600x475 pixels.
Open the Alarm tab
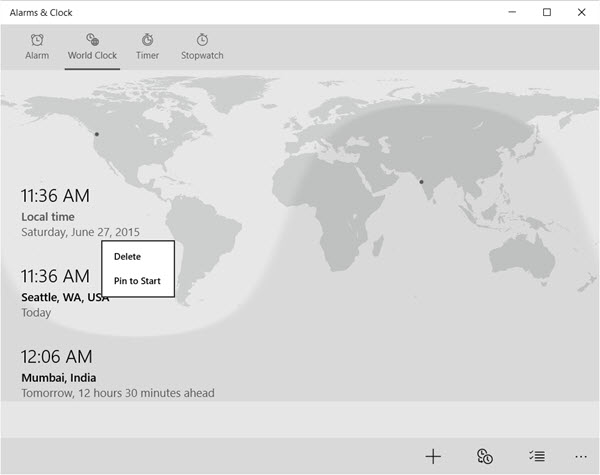(x=37, y=47)
